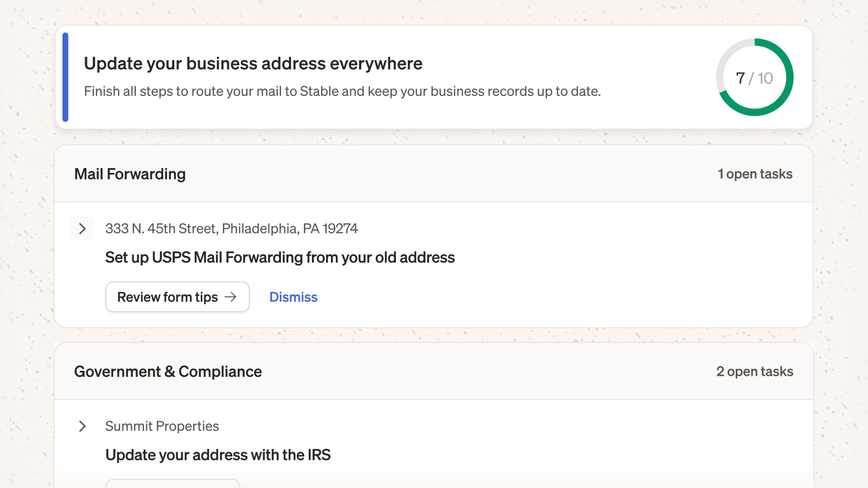This screenshot has height=488, width=868.
Task: Dismiss the USPS Mail Forwarding task
Action: coord(293,297)
